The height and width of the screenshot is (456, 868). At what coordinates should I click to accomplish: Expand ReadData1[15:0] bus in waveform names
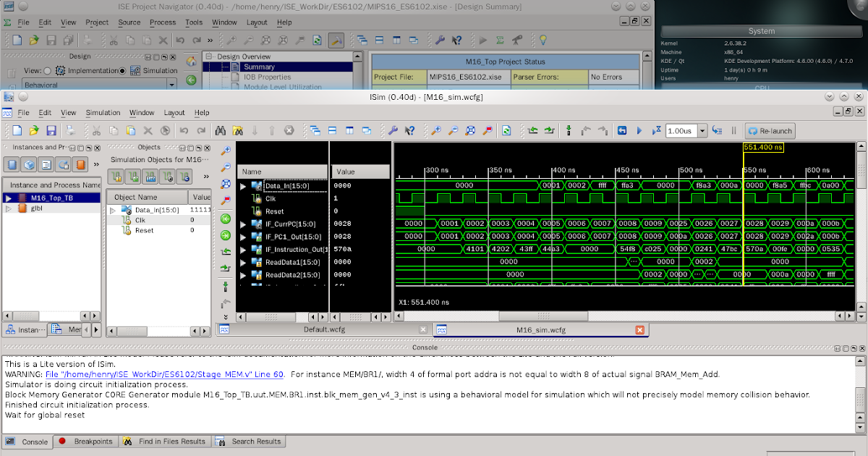coord(243,262)
